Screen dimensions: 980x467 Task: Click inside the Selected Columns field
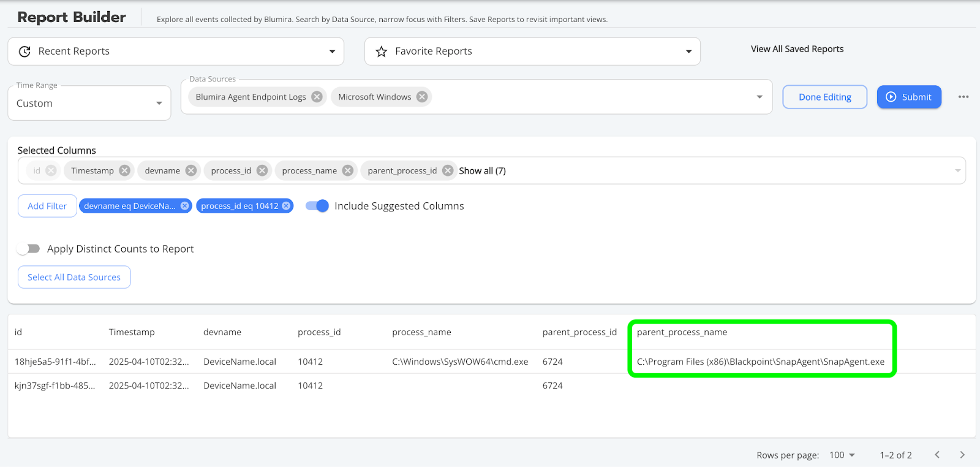(492, 171)
